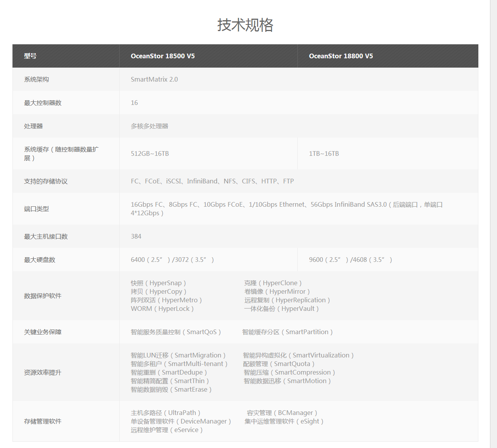
Task: Select the 存储管理软件 row label
Action: click(x=43, y=421)
